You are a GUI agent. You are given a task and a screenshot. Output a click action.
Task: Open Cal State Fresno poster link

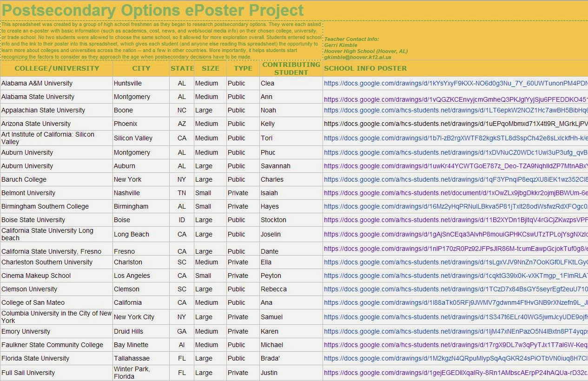[456, 249]
